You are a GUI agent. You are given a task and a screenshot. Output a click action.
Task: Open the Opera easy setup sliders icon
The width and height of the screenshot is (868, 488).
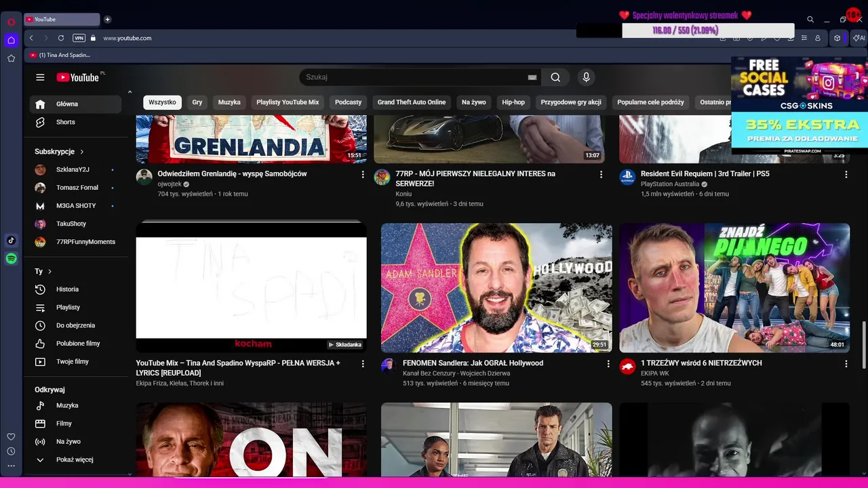(804, 38)
